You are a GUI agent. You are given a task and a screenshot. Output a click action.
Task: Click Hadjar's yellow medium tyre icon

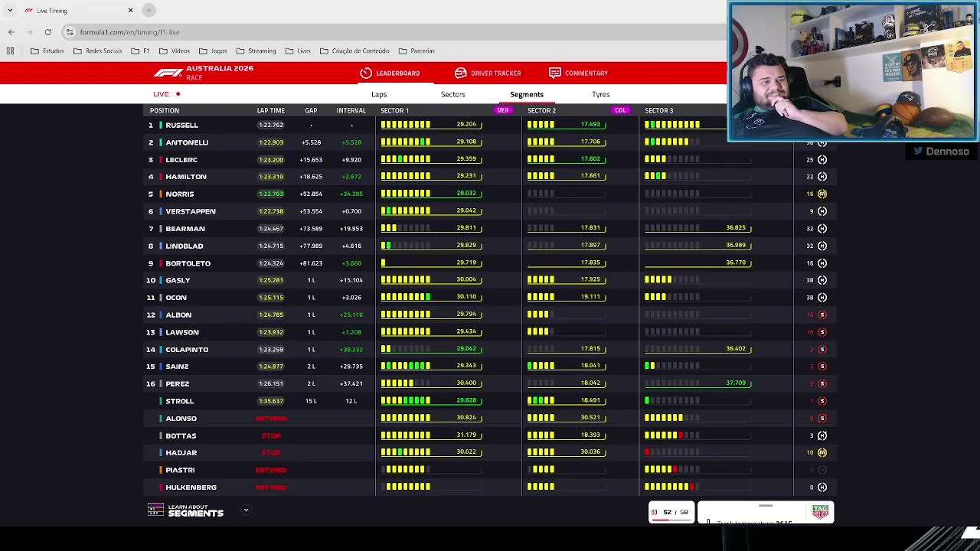point(822,453)
